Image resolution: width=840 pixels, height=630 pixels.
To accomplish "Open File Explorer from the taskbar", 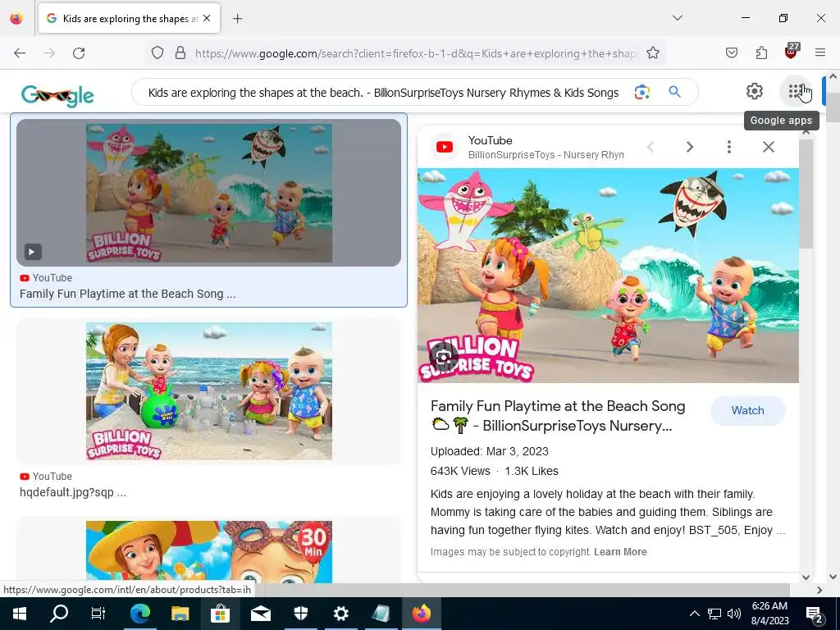I will point(180,614).
